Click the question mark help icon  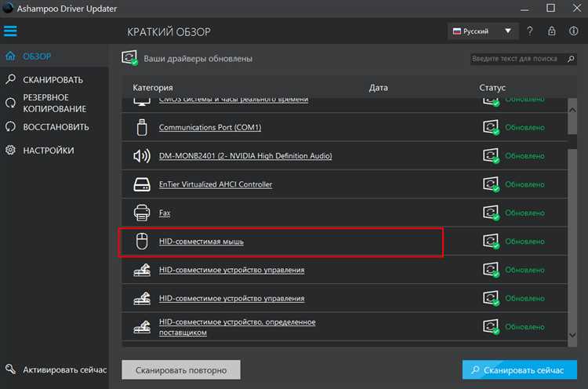pyautogui.click(x=529, y=31)
